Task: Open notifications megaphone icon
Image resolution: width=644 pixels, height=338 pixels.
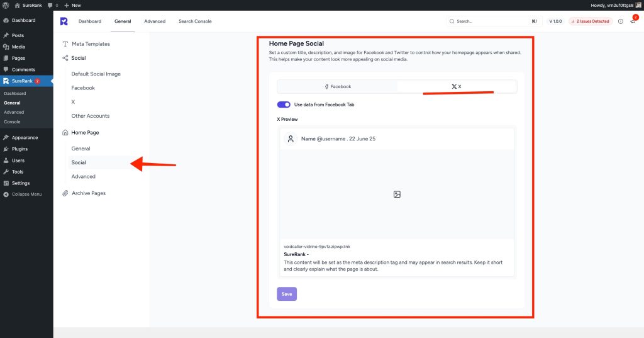Action: (633, 21)
